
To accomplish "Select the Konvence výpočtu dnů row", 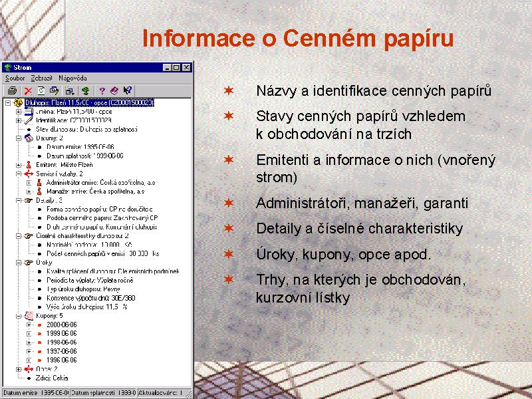I will click(91, 298).
